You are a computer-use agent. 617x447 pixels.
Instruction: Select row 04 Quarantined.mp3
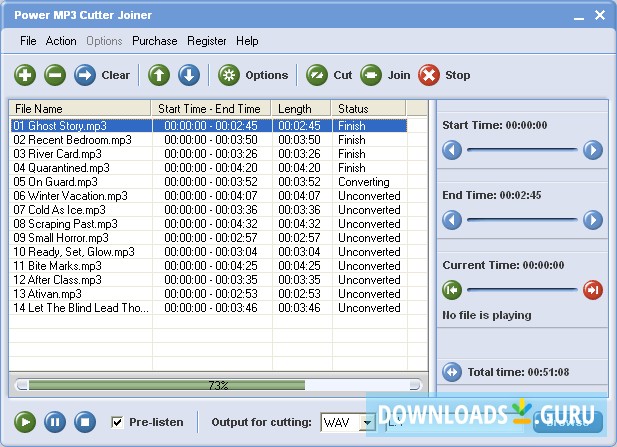point(209,168)
